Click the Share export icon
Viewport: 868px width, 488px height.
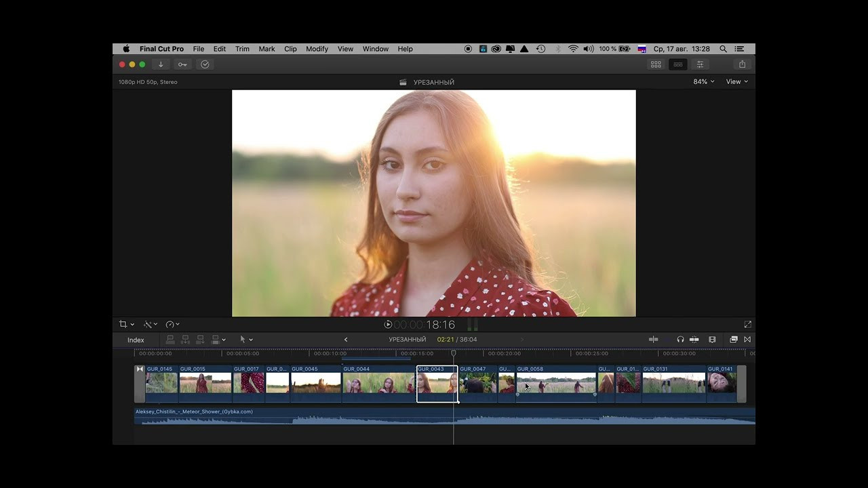click(742, 64)
